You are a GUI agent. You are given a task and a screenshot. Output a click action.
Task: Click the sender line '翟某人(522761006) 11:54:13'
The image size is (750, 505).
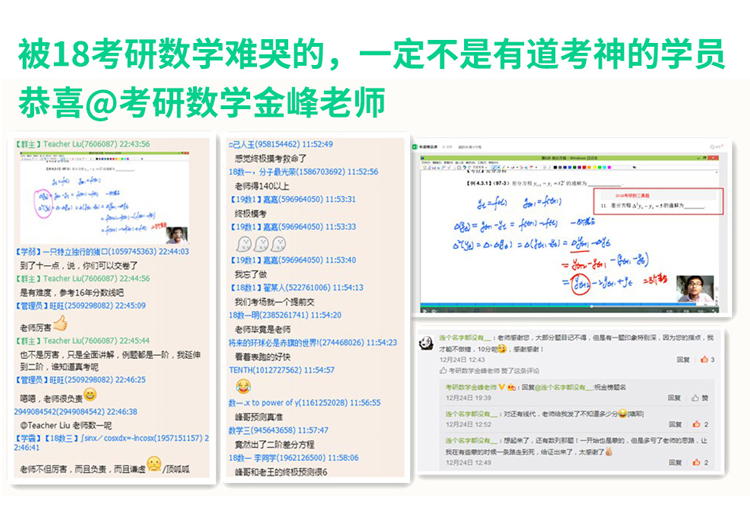(297, 287)
